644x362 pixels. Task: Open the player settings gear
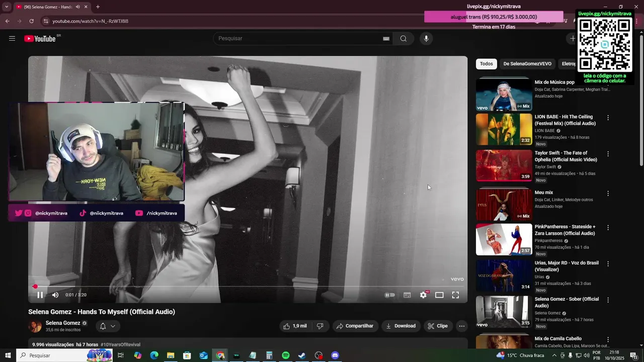[x=423, y=295]
